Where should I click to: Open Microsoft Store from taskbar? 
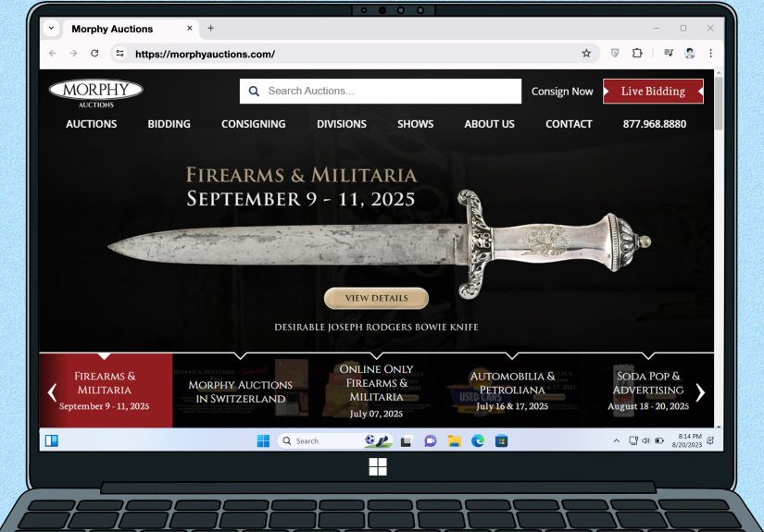(501, 441)
